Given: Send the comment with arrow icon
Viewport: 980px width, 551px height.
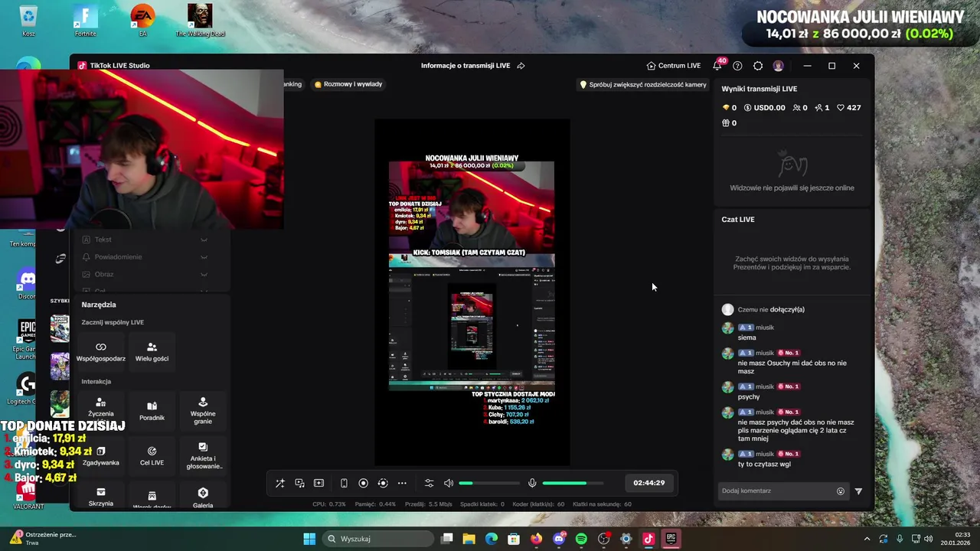Looking at the screenshot, I should pos(858,491).
